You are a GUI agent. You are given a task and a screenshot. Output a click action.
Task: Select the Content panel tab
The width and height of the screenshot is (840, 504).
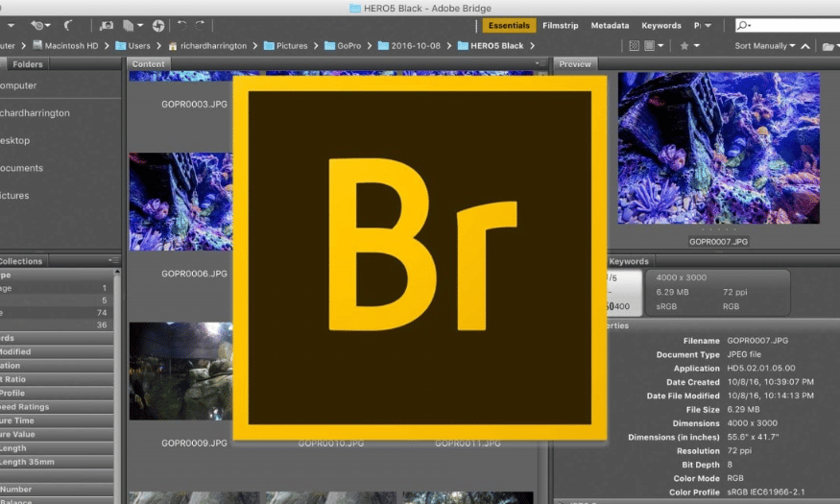pos(149,63)
